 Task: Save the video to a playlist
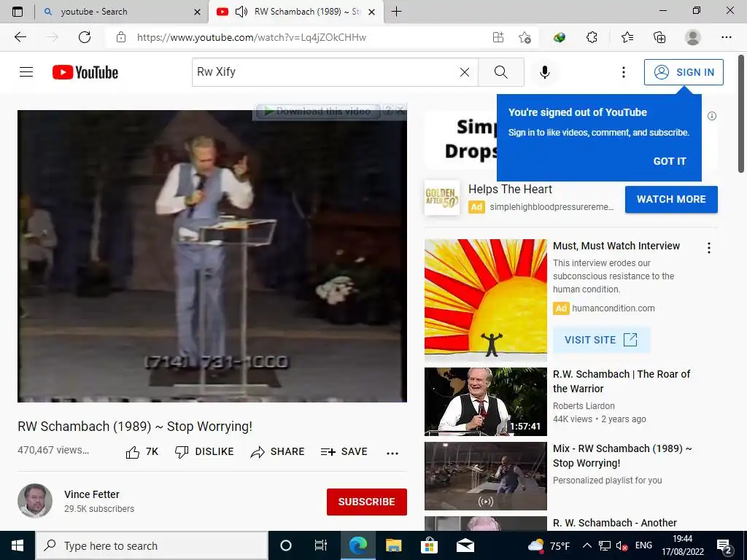[x=344, y=452]
